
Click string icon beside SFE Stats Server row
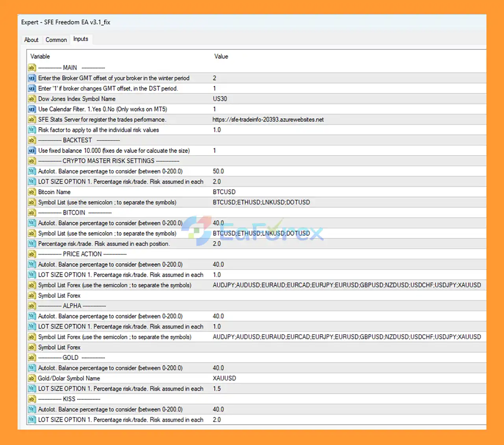[32, 119]
